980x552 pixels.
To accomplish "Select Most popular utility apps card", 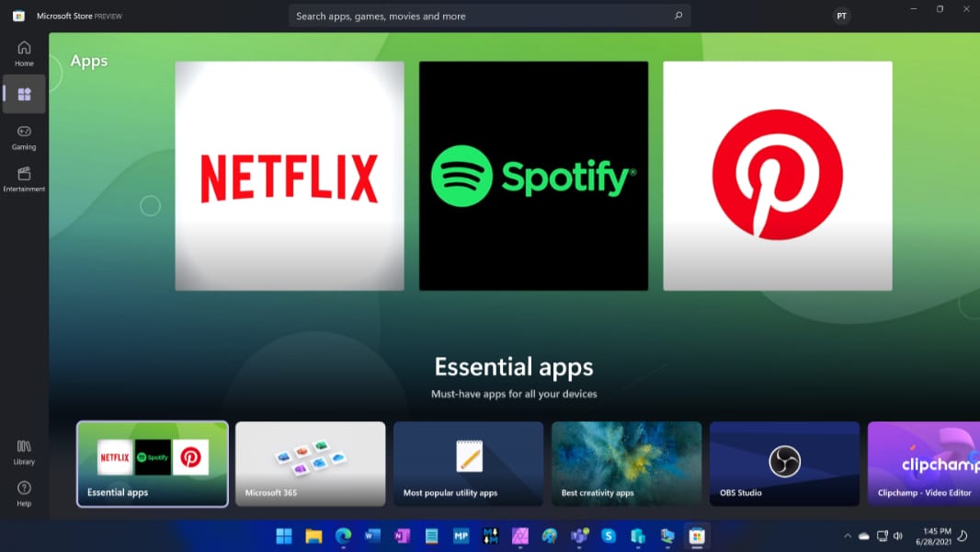I will click(468, 464).
